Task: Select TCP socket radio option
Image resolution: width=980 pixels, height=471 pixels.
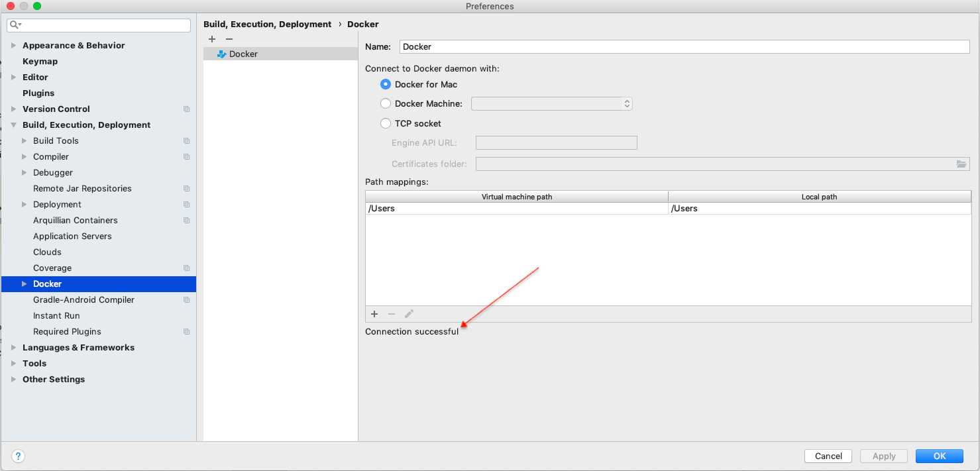Action: click(386, 123)
